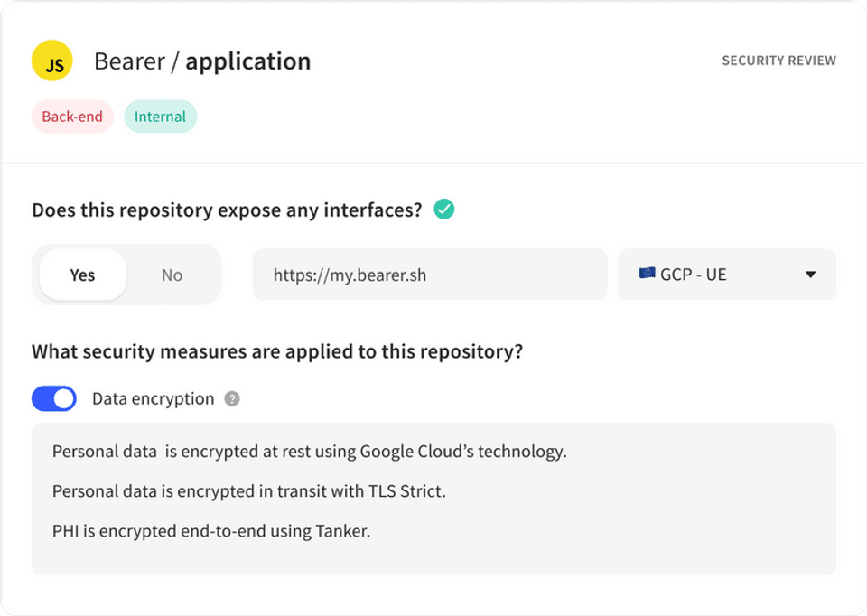The image size is (867, 616).
Task: Click the Data encryption label
Action: (154, 398)
